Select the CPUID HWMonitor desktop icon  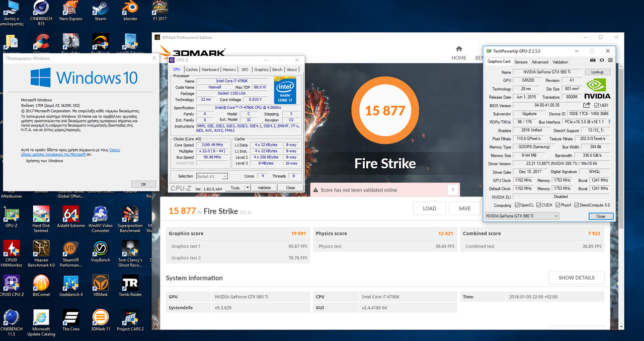coord(12,254)
